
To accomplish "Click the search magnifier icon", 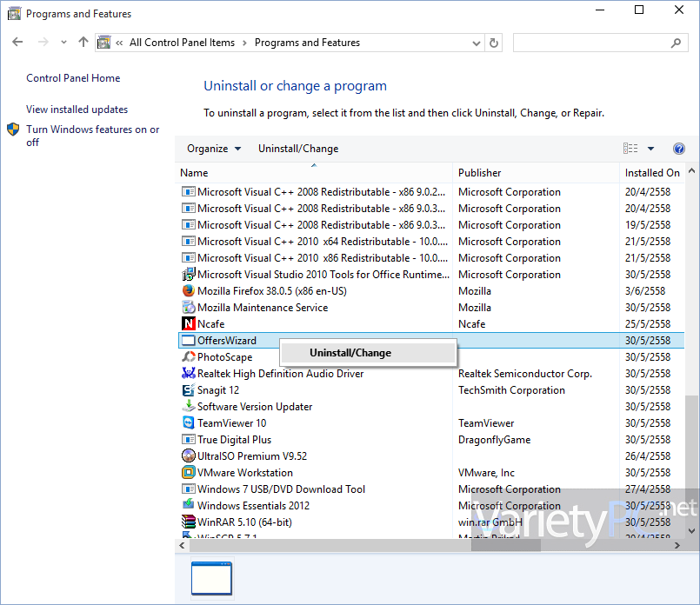I will (676, 43).
